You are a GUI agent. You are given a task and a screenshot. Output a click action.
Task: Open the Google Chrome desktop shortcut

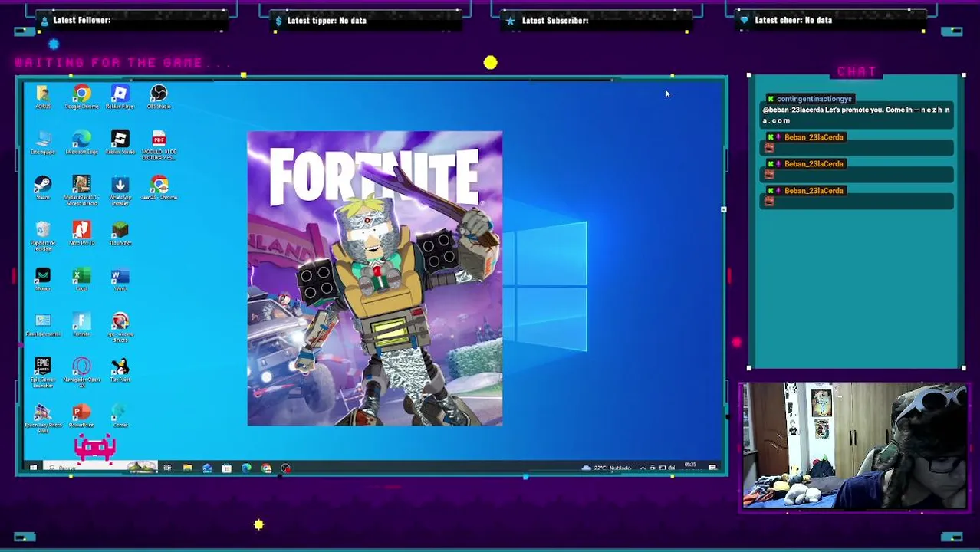pyautogui.click(x=81, y=97)
